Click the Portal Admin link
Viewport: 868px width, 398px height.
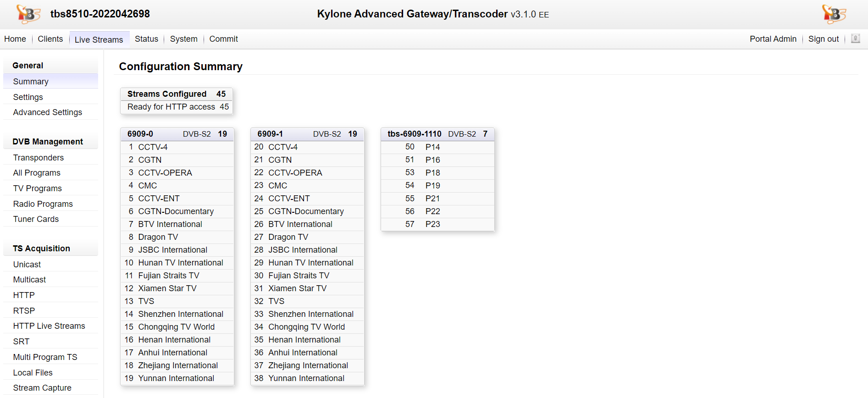773,39
